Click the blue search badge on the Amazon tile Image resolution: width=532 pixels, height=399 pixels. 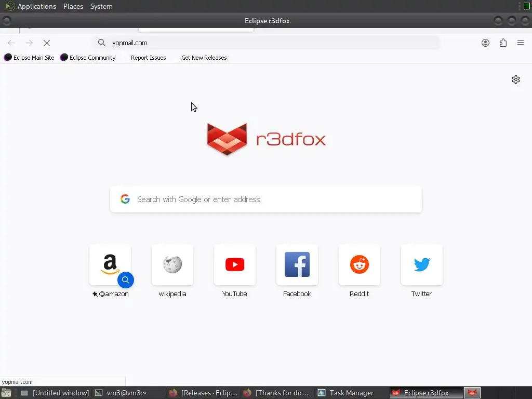[x=126, y=280]
